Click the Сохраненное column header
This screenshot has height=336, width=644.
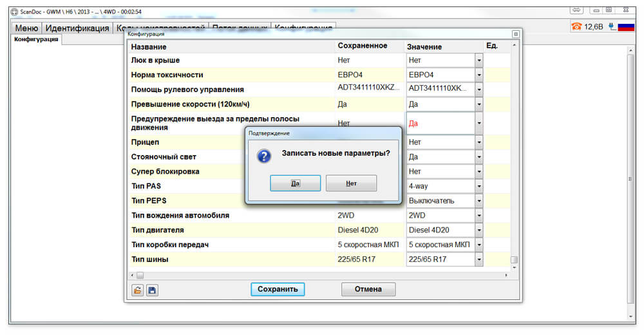click(362, 46)
